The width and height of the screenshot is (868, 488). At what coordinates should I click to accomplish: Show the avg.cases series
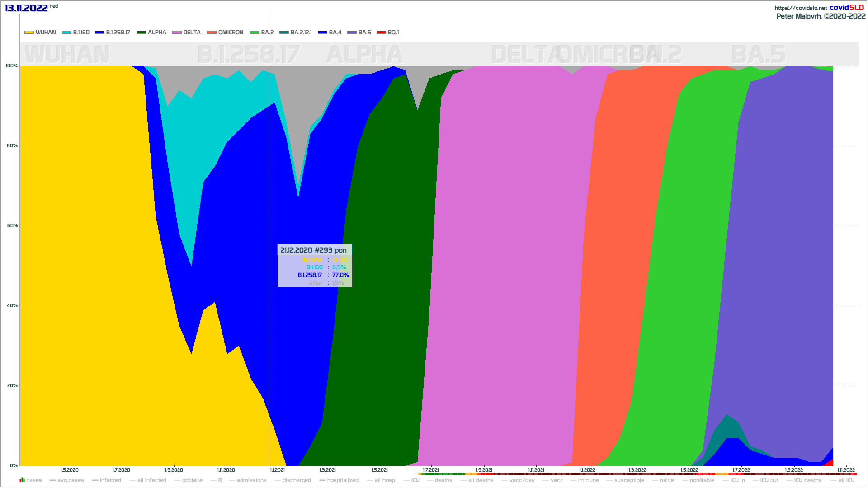[70, 480]
